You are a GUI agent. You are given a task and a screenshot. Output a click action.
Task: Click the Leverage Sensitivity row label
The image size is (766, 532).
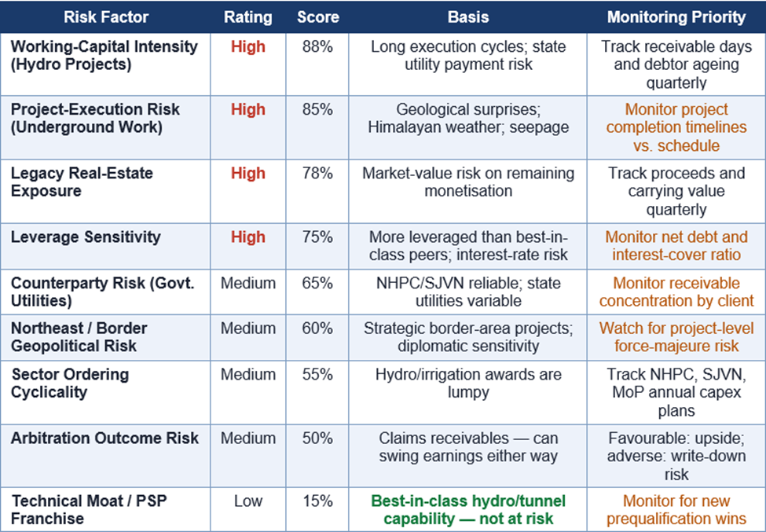pos(86,237)
